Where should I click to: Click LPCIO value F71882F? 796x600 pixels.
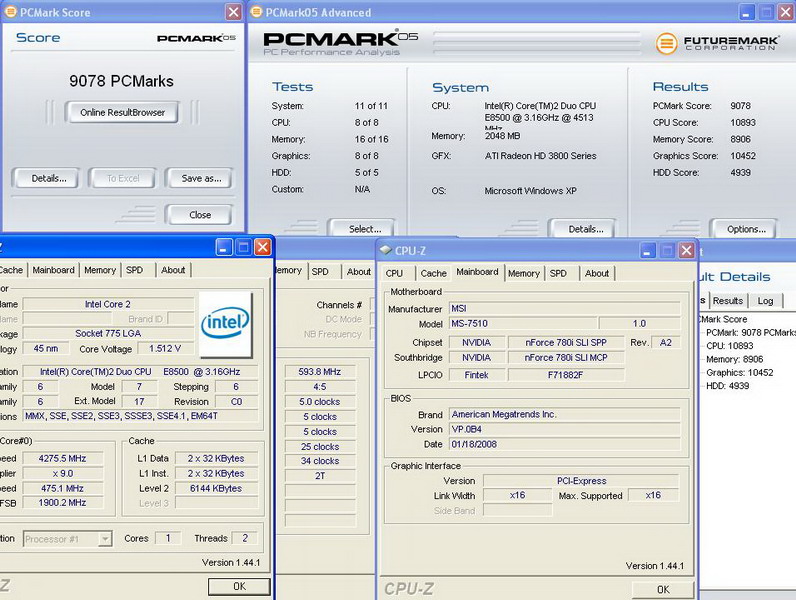click(x=566, y=375)
